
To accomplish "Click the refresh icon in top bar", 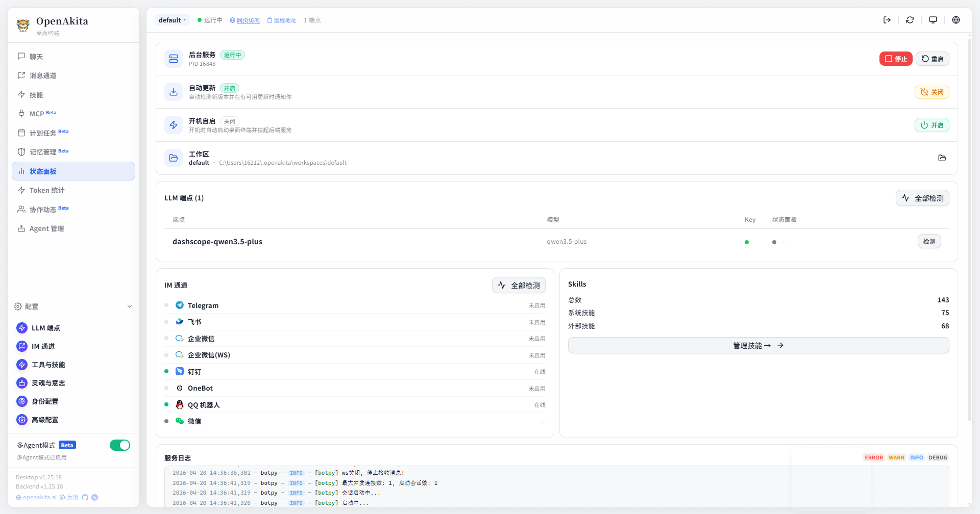I will point(910,20).
